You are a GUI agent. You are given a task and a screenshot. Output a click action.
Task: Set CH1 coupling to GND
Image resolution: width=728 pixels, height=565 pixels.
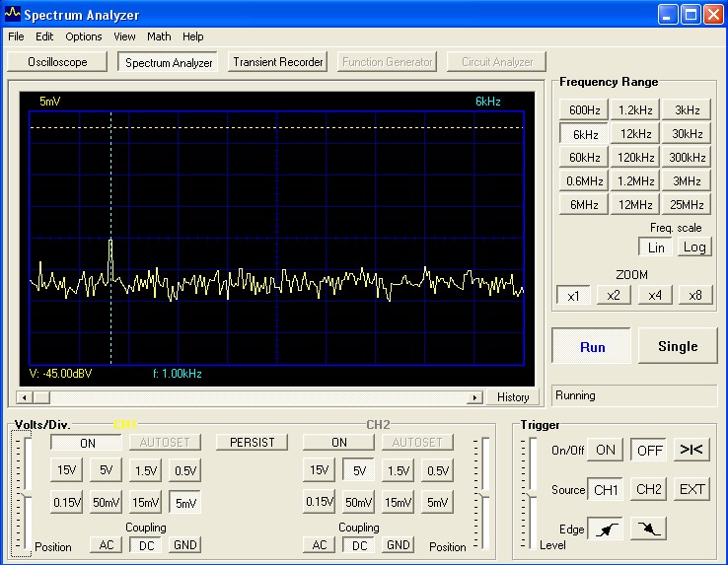[184, 544]
